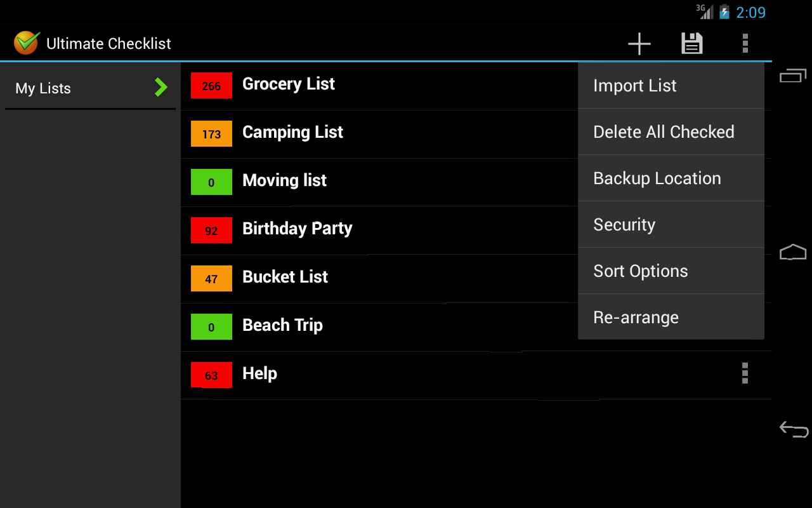Tap the plus icon to create a new list
812x508 pixels.
click(x=639, y=43)
